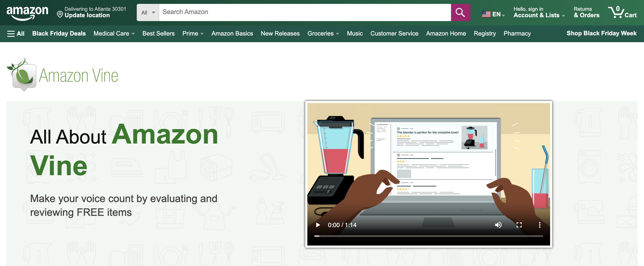Image resolution: width=644 pixels, height=266 pixels.
Task: Click the Search Amazon input field
Action: click(x=305, y=12)
